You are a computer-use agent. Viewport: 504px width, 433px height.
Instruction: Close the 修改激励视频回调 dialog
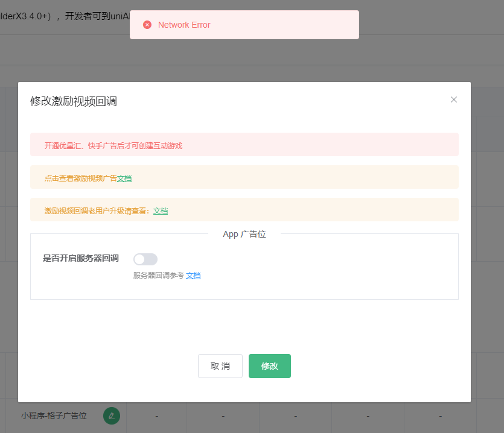point(454,100)
